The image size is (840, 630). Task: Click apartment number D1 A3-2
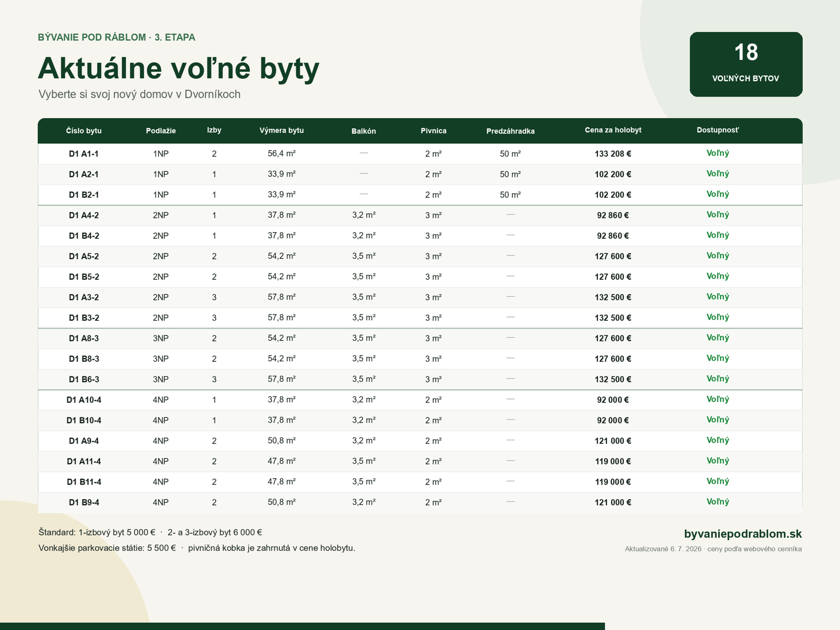coord(84,297)
